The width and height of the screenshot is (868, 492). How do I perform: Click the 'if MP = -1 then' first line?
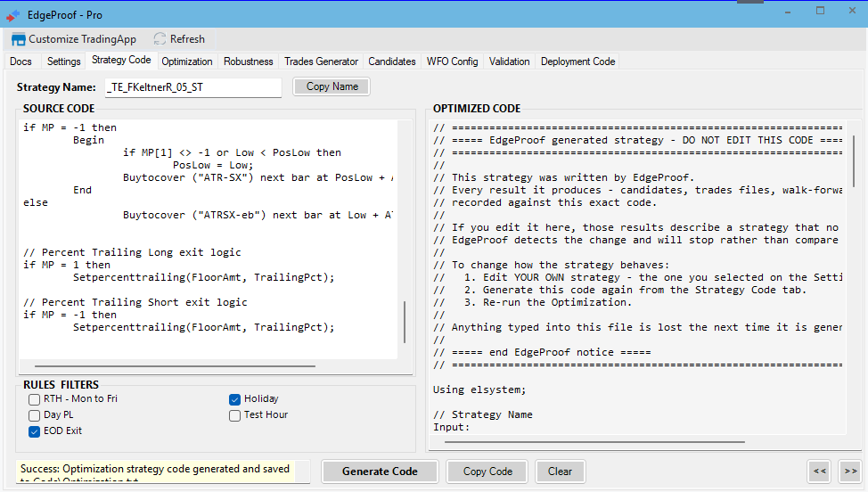click(x=70, y=127)
